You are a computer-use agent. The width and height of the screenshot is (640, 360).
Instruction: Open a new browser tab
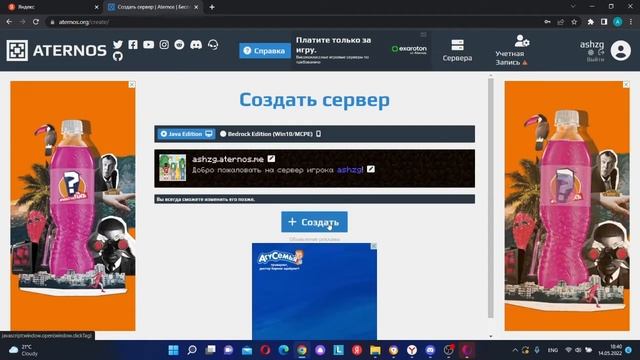tap(212, 7)
